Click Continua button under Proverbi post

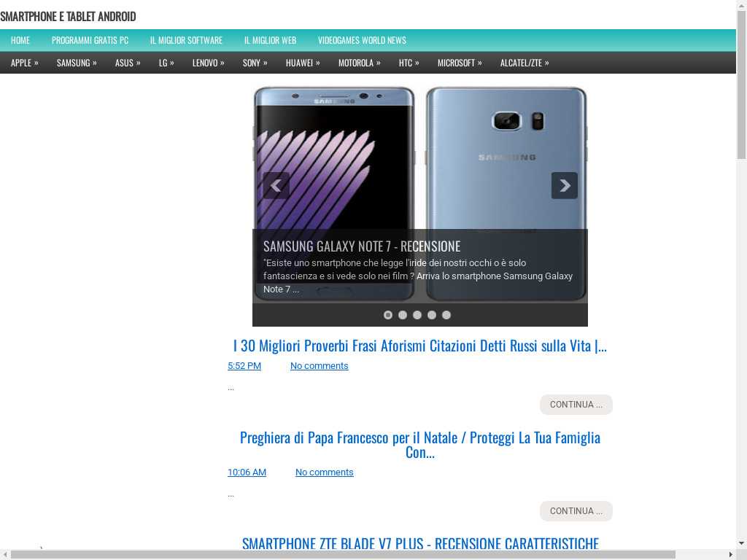click(576, 405)
